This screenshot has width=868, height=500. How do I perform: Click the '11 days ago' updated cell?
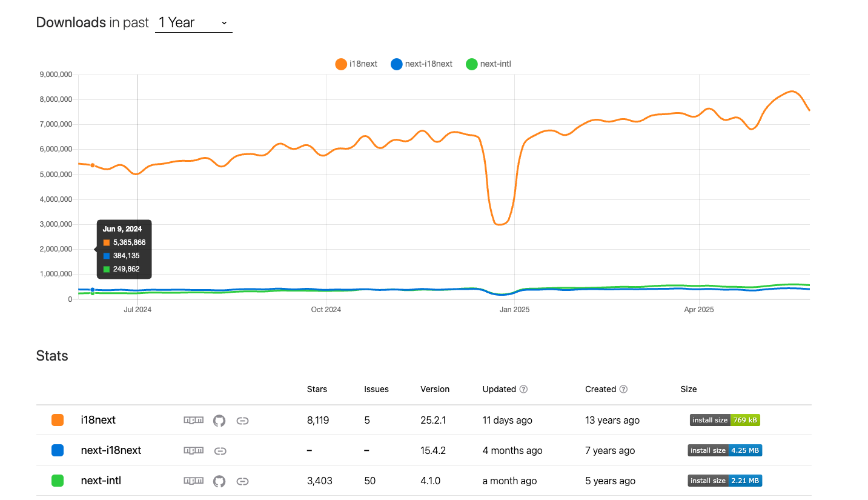507,420
